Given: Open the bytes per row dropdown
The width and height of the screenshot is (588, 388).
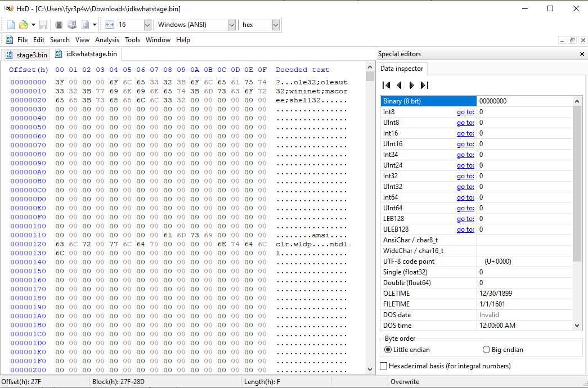Looking at the screenshot, I should [147, 25].
